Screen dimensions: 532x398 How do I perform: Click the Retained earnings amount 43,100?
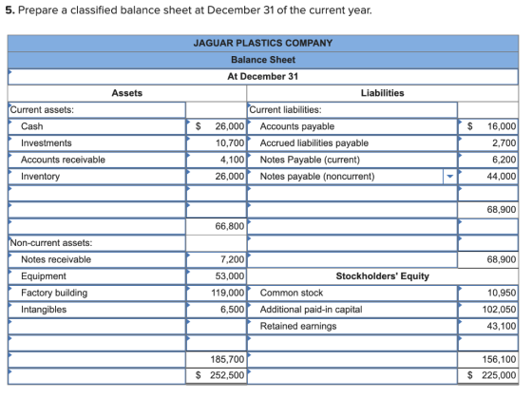(488, 326)
